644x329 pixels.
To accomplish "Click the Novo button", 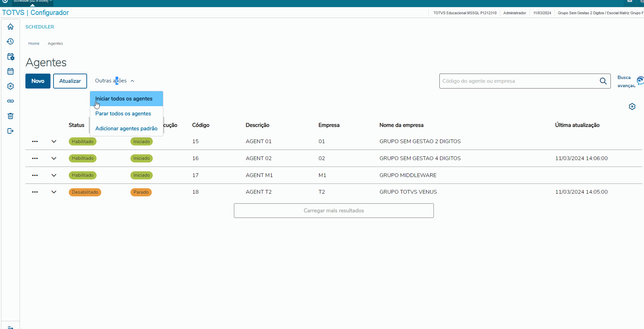I will (x=38, y=81).
